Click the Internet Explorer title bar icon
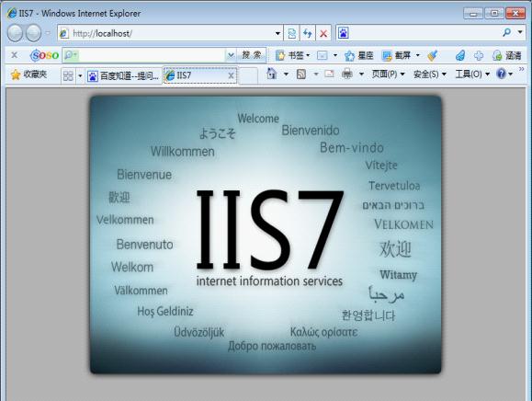532x401 pixels. (12, 13)
